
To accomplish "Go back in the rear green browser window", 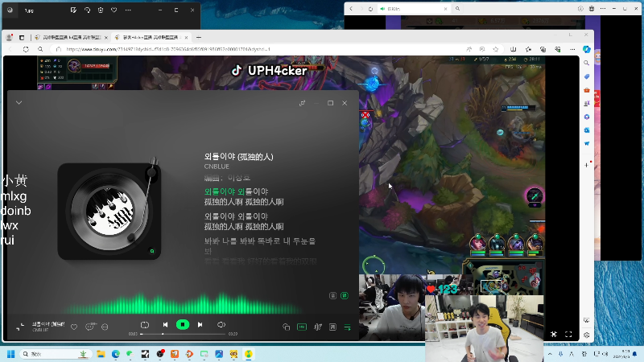I will coord(351,9).
